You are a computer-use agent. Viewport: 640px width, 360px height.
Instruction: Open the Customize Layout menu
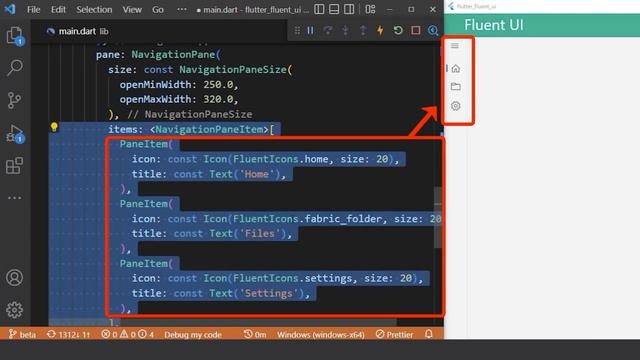point(370,9)
